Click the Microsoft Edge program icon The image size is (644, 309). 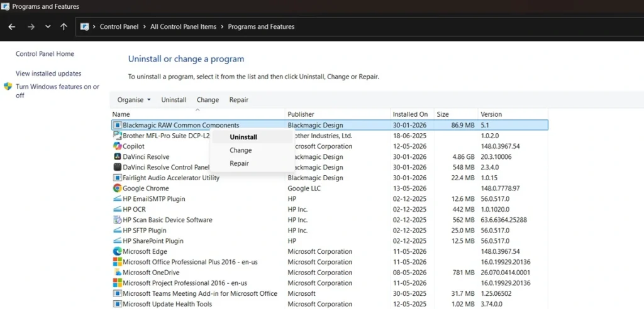(x=118, y=252)
